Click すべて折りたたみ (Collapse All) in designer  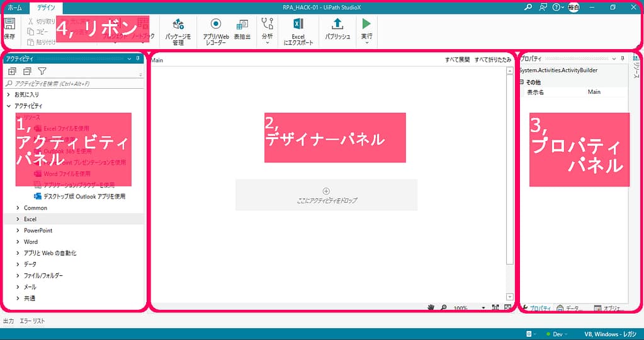tap(493, 60)
